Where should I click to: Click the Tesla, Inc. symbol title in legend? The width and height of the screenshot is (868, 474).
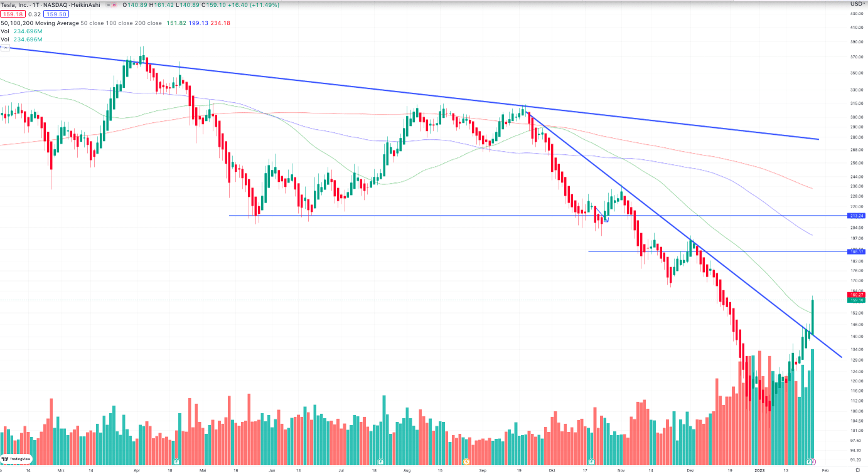pyautogui.click(x=14, y=4)
